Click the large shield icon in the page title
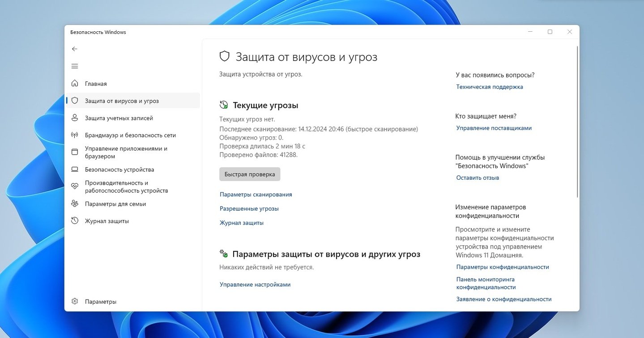 pyautogui.click(x=224, y=56)
